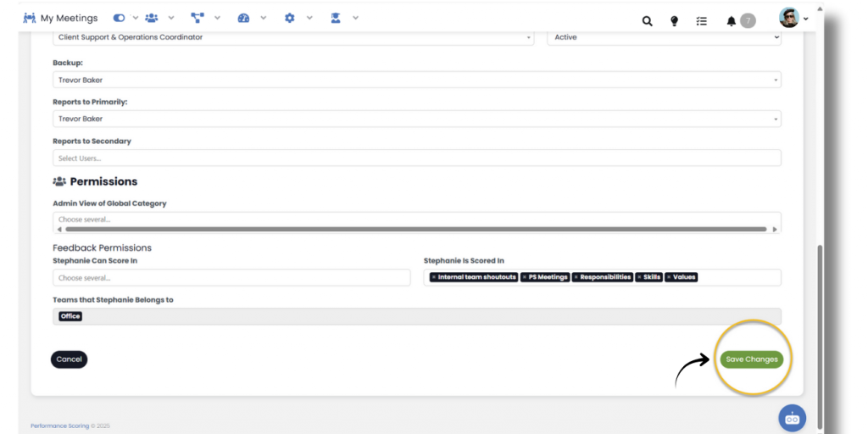The height and width of the screenshot is (434, 868).
Task: Click the users group icon in navbar
Action: 152,18
